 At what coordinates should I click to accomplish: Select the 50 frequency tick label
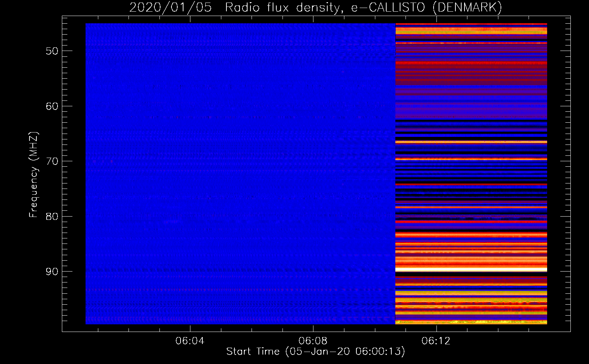pyautogui.click(x=52, y=51)
